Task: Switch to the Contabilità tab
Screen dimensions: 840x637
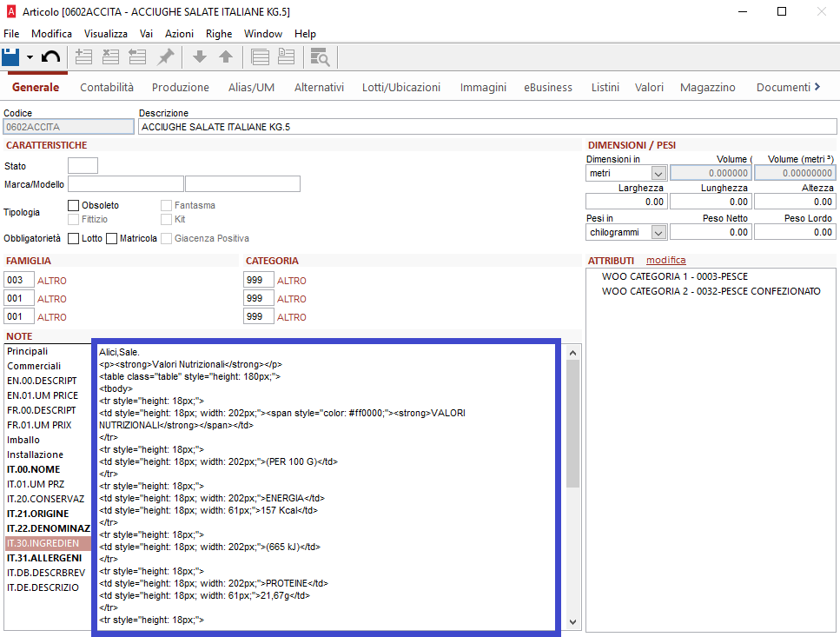Action: [x=107, y=87]
